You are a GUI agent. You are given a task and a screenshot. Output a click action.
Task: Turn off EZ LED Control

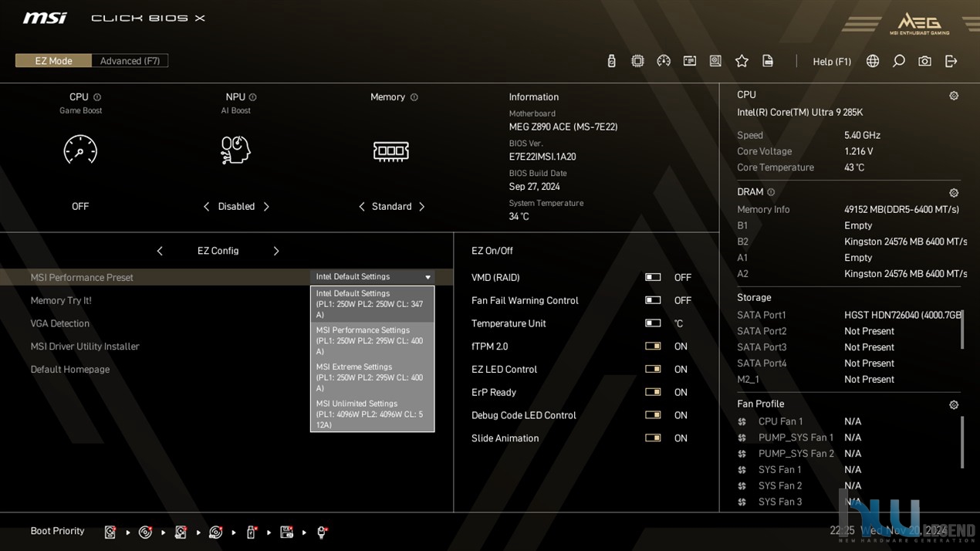(653, 370)
